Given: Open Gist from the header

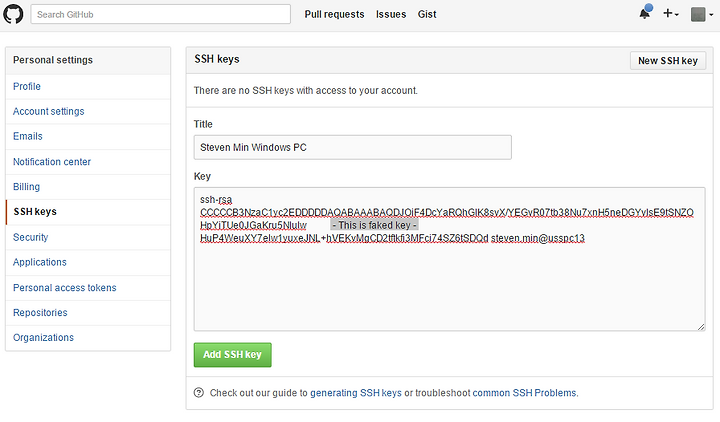Looking at the screenshot, I should pos(427,14).
